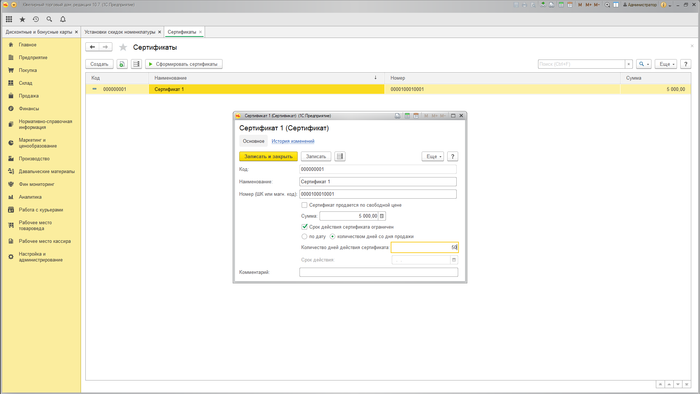This screenshot has width=700, height=394.
Task: Click the zoom scale icon in title bar
Action: [607, 4]
